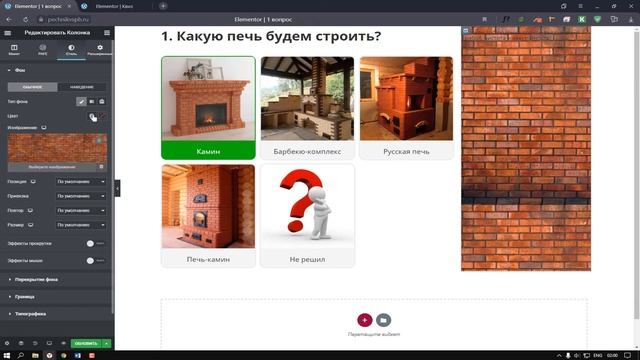The width and height of the screenshot is (640, 360).
Task: Switch to the Макет (Layout) tab
Action: 14,50
